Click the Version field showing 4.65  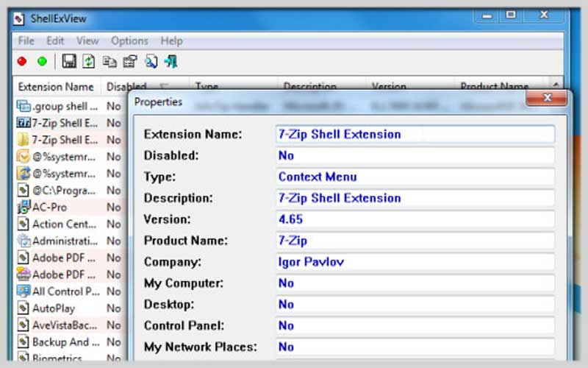tap(415, 219)
